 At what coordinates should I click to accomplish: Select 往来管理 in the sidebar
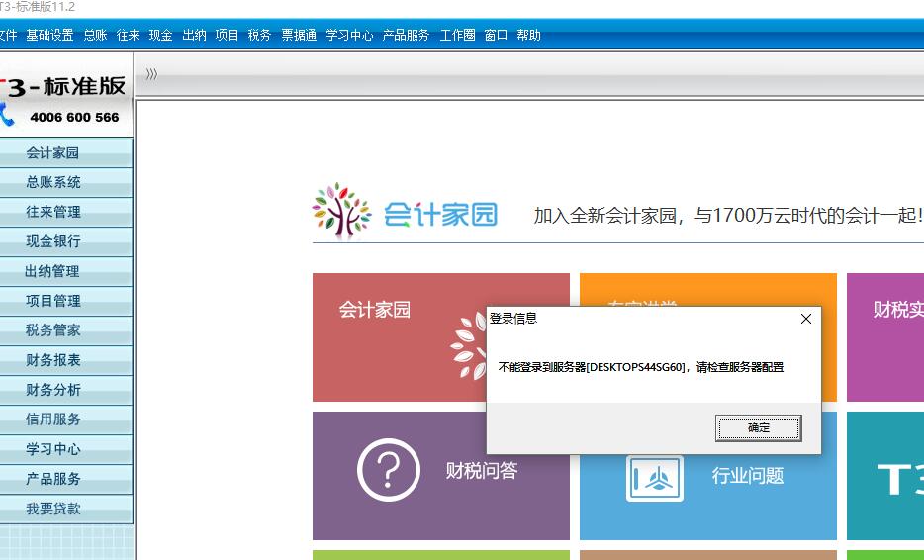pos(66,212)
